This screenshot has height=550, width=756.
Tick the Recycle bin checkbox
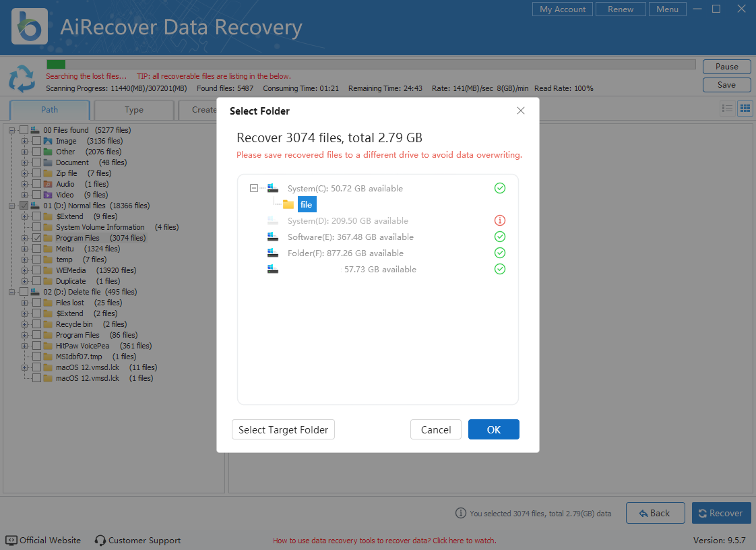[x=36, y=324]
